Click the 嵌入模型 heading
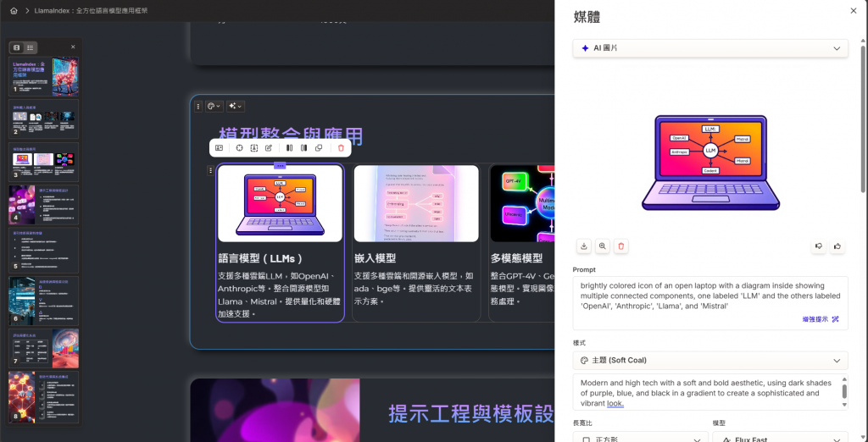The width and height of the screenshot is (868, 442). [x=376, y=258]
